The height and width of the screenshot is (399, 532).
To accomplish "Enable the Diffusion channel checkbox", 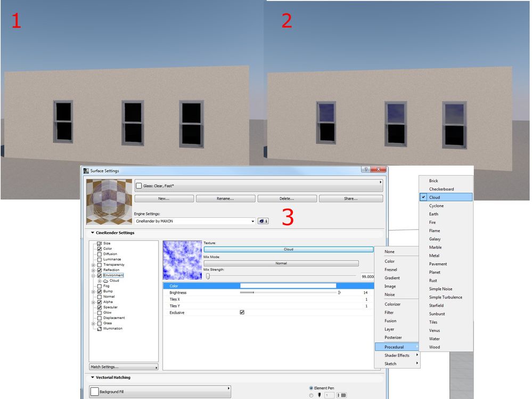I will [100, 254].
